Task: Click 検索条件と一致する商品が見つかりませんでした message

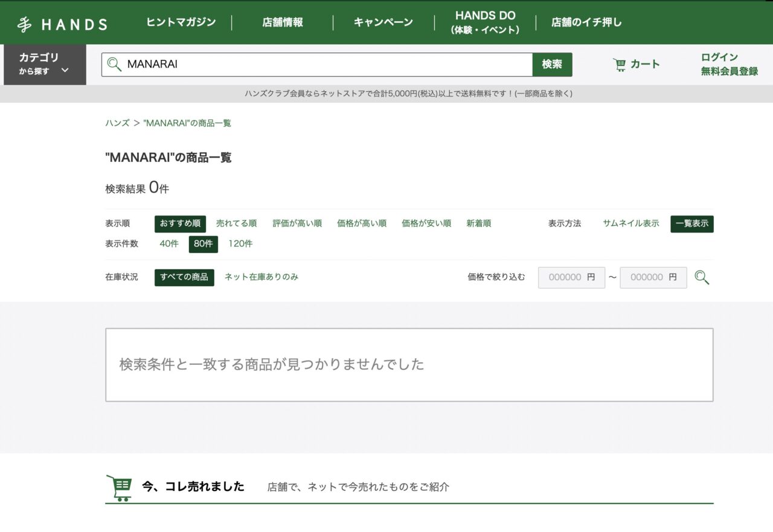Action: [x=272, y=365]
